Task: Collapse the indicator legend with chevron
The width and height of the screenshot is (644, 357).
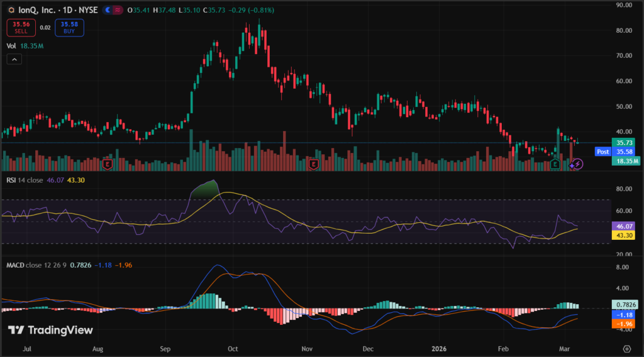Action: pos(14,59)
